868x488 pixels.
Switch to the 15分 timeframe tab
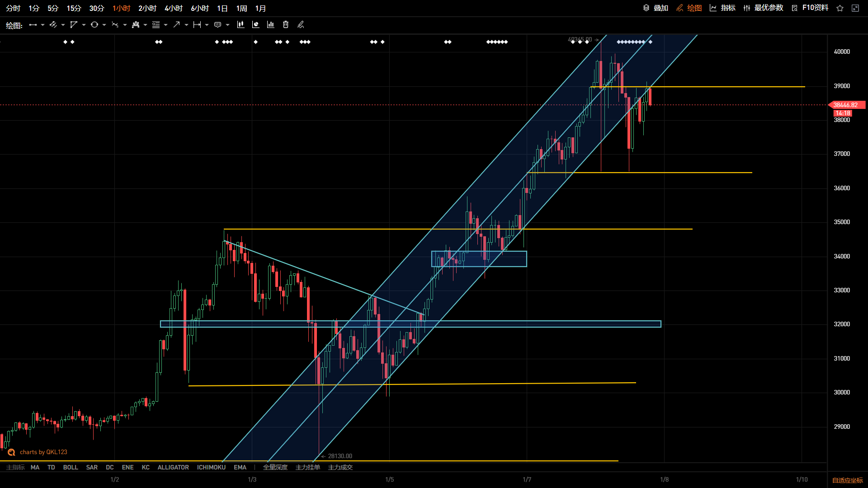[74, 8]
